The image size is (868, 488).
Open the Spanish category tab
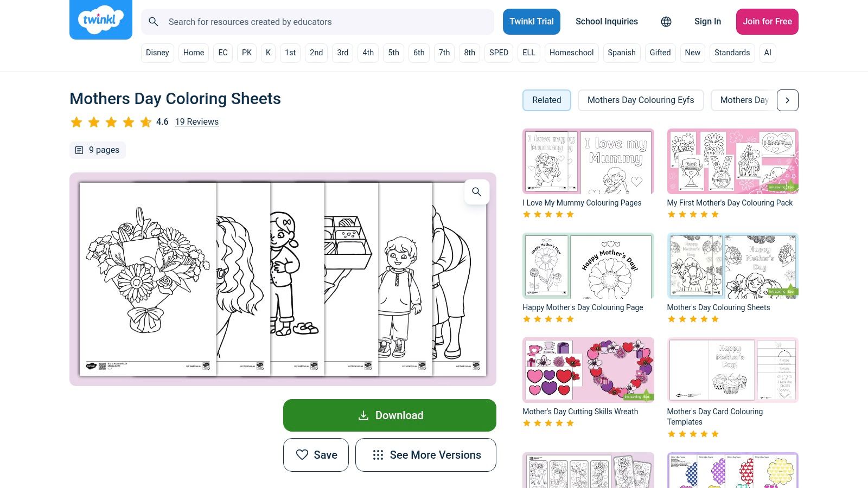621,53
